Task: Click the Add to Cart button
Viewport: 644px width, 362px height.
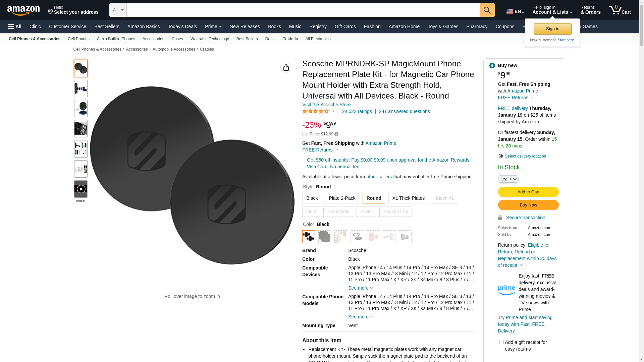Action: [x=528, y=192]
